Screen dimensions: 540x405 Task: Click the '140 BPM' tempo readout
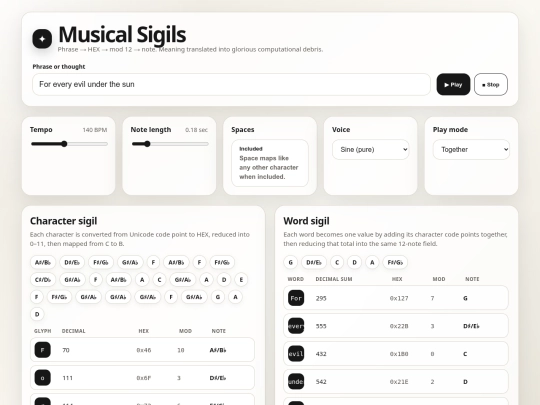point(95,130)
